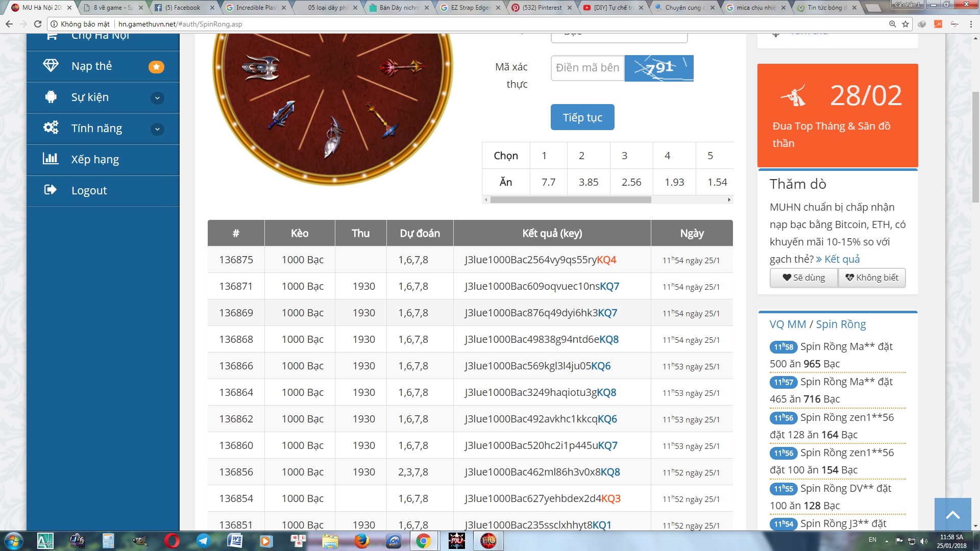This screenshot has height=551, width=980.
Task: Click the gears icon beside Tính năng
Action: point(51,128)
